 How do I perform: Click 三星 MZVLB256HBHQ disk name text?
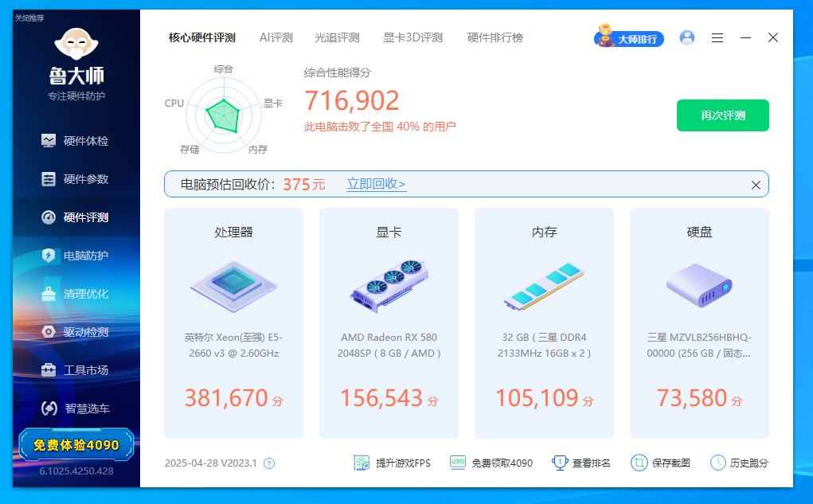pos(699,346)
